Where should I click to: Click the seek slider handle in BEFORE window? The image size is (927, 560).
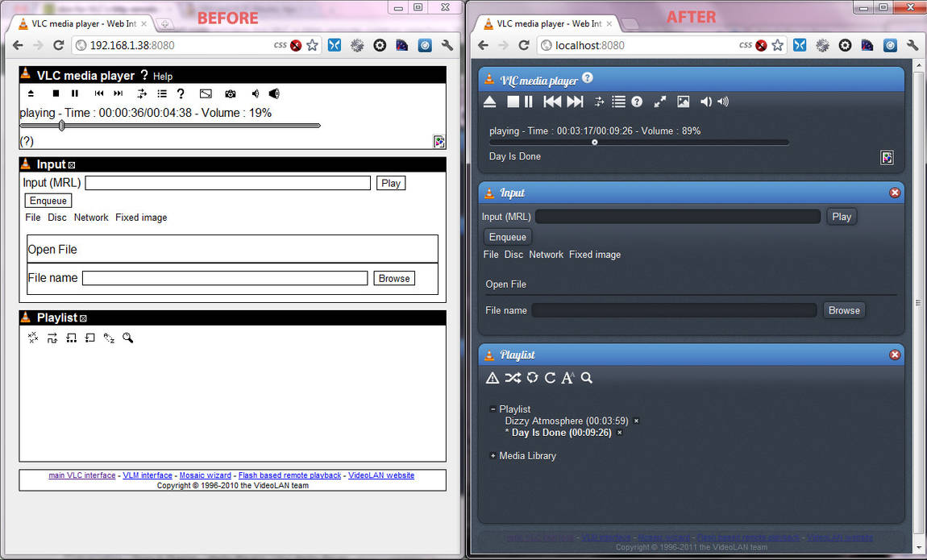pos(61,125)
